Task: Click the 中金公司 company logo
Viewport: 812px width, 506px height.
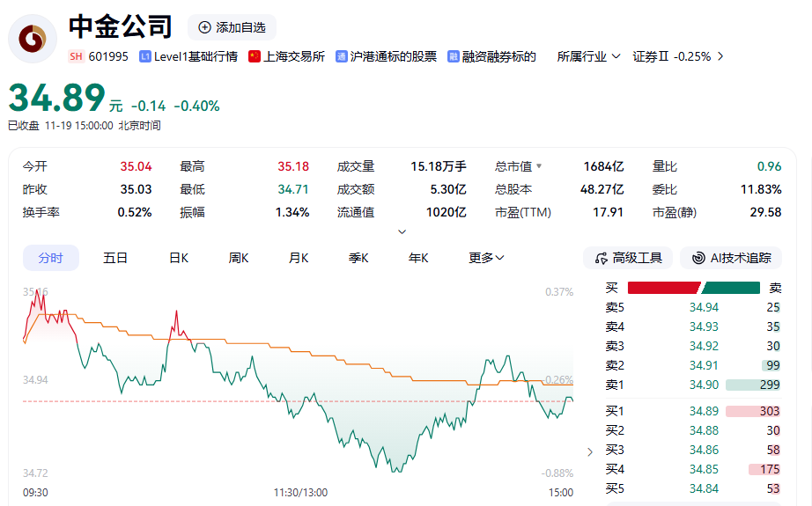Action: tap(34, 40)
